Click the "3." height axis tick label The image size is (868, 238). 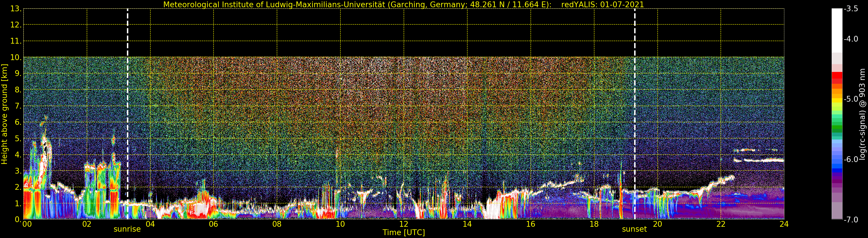[18, 171]
